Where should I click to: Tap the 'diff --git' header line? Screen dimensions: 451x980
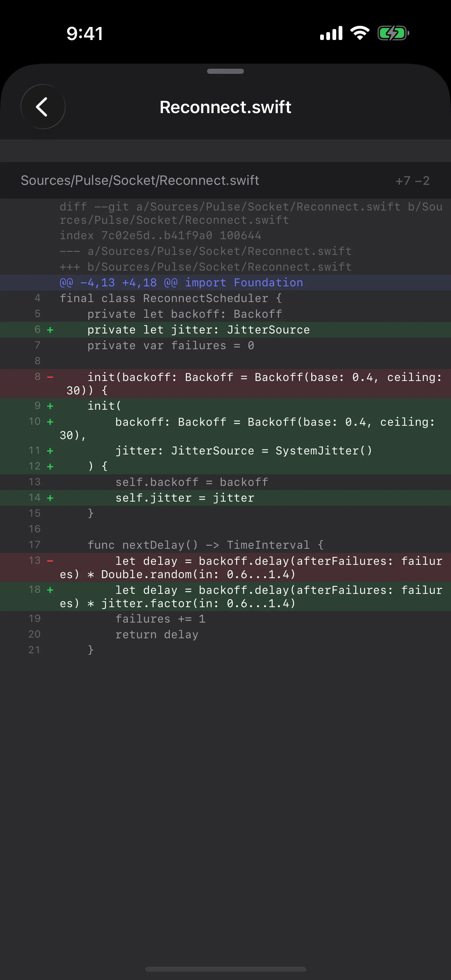click(x=225, y=213)
